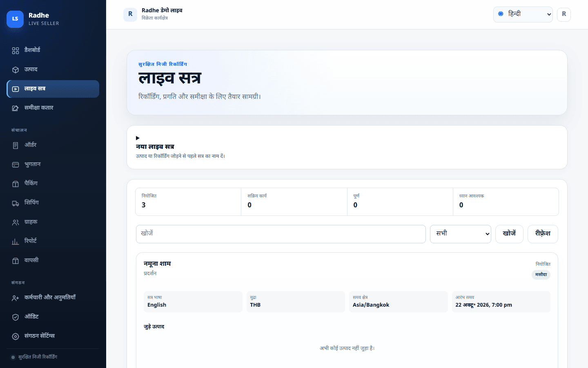Image resolution: width=588 pixels, height=368 pixels.
Task: Select the समीक्षा कतार edit icon
Action: (16, 108)
